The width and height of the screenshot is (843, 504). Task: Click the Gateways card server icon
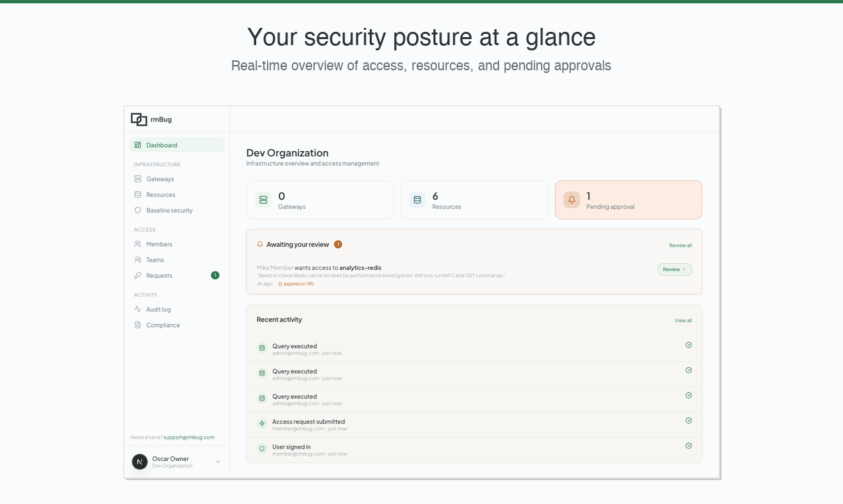[264, 200]
